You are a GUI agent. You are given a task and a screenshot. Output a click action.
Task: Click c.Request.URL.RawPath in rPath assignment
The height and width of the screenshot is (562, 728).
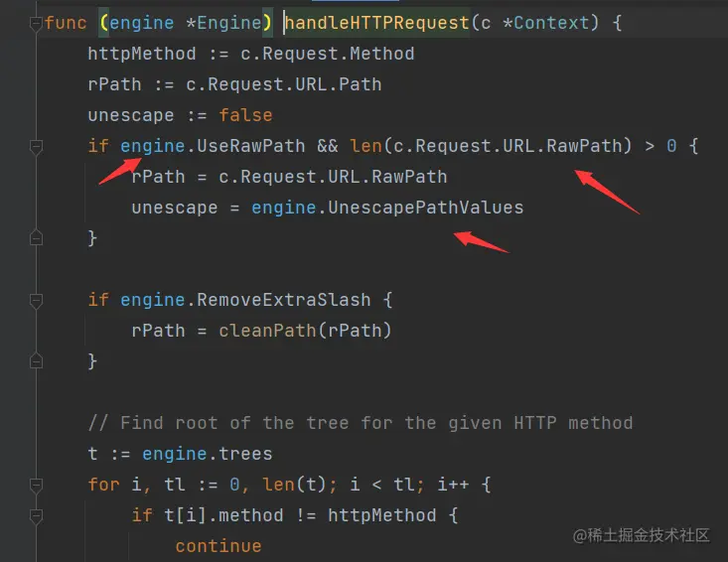pos(333,177)
